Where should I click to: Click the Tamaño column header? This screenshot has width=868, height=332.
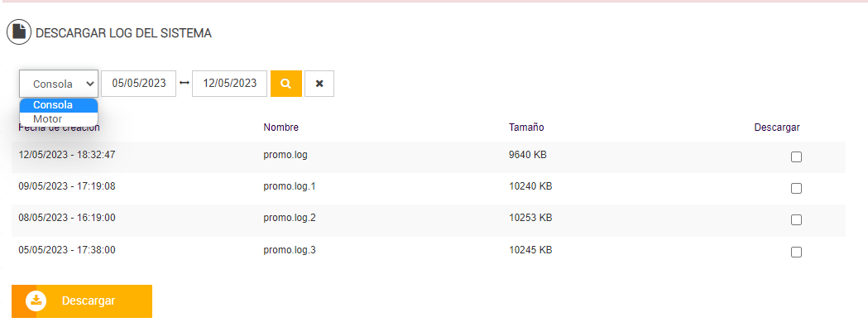[526, 128]
